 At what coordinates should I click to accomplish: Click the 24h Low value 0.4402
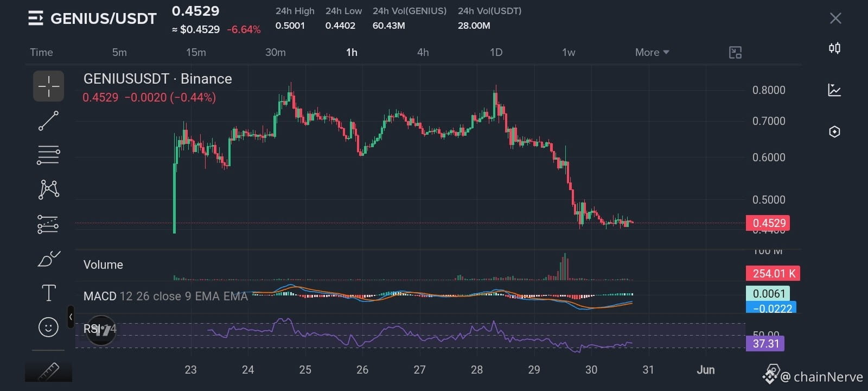[x=340, y=26]
